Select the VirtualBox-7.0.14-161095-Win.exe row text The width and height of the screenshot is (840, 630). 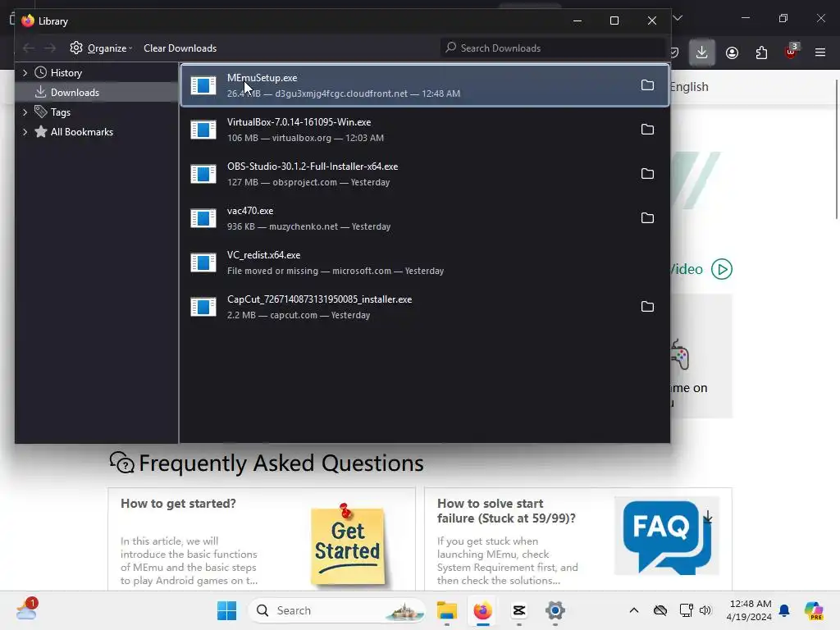tap(299, 122)
